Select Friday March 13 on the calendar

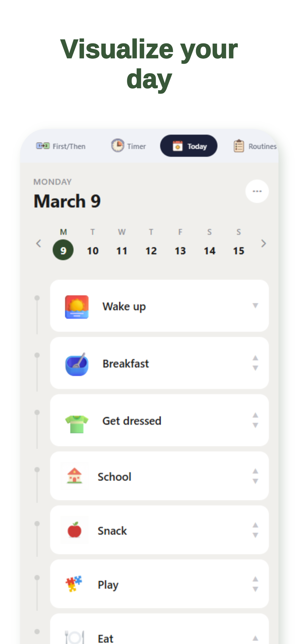tap(180, 250)
